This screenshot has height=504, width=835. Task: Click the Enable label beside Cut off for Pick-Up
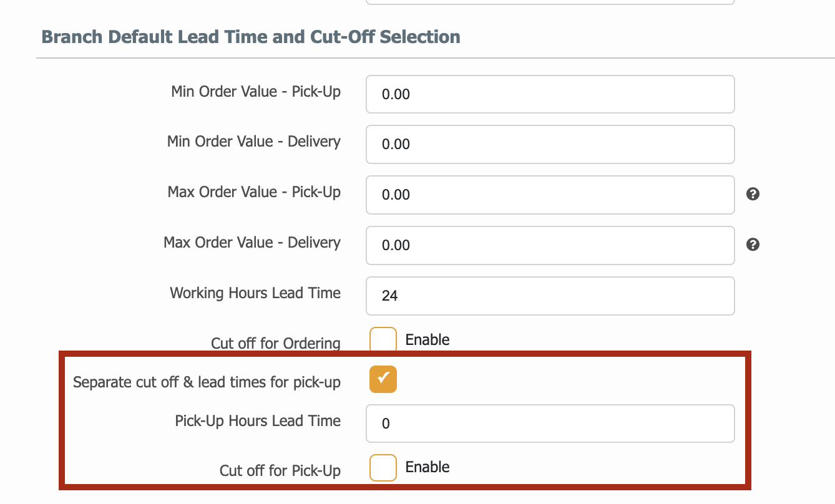pos(427,467)
